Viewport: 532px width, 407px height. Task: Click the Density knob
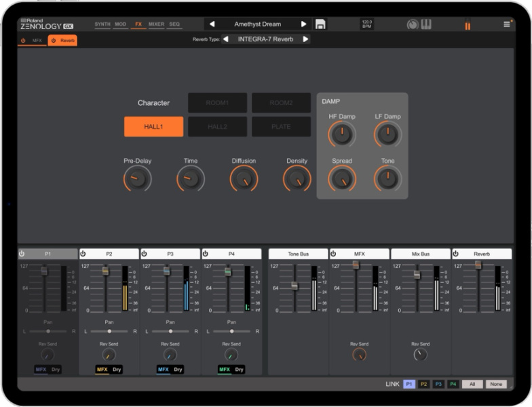pyautogui.click(x=297, y=179)
